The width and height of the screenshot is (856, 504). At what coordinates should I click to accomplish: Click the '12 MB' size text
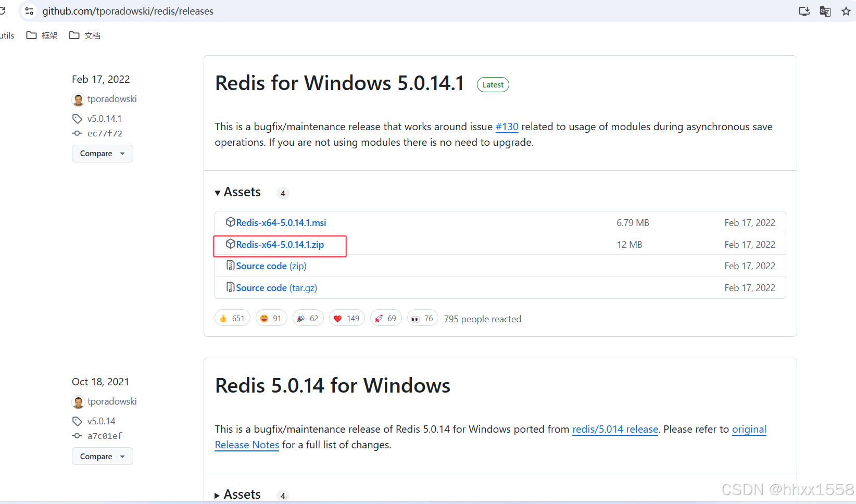coord(630,245)
